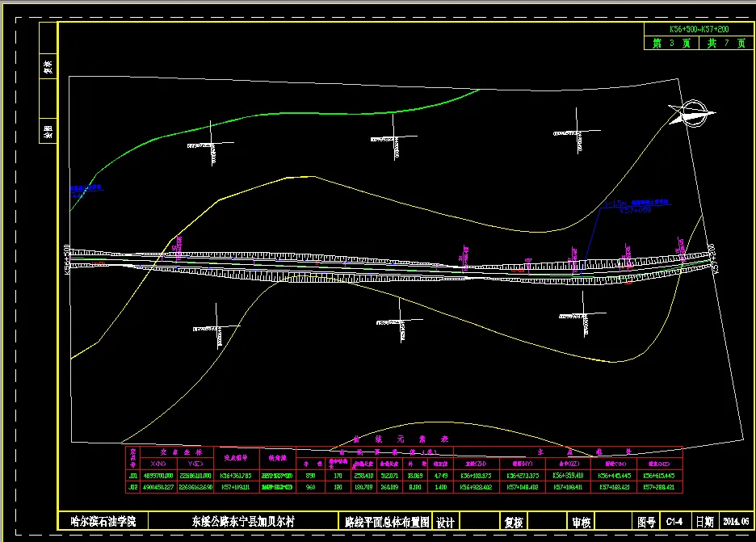Select the 审核 label in title block
Image resolution: width=756 pixels, height=542 pixels.
click(582, 523)
